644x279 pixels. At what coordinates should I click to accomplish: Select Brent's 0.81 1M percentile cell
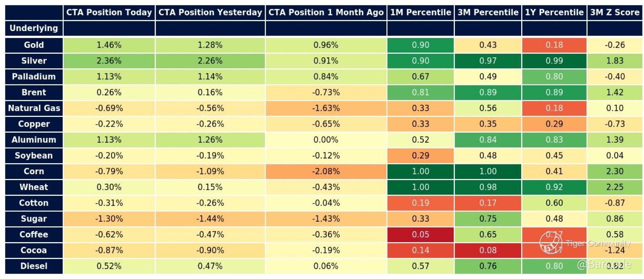(420, 93)
